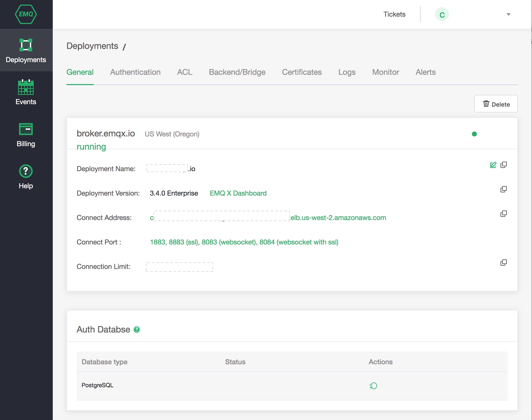Screen dimensions: 532x420
Task: Open Billing section
Action: 25,135
